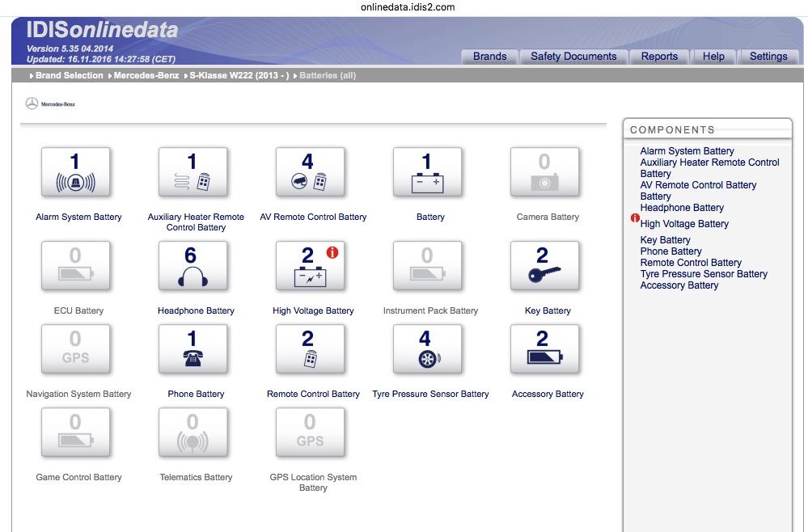
Task: Click the greyed Navigation System Battery GPS tile
Action: [76, 349]
